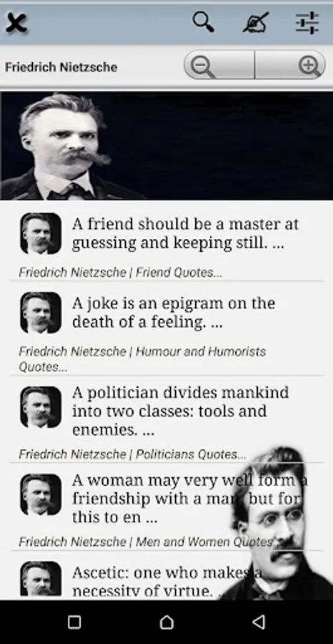Select 'Politicians Quotes...' category label
This screenshot has height=644, width=333.
click(x=191, y=454)
